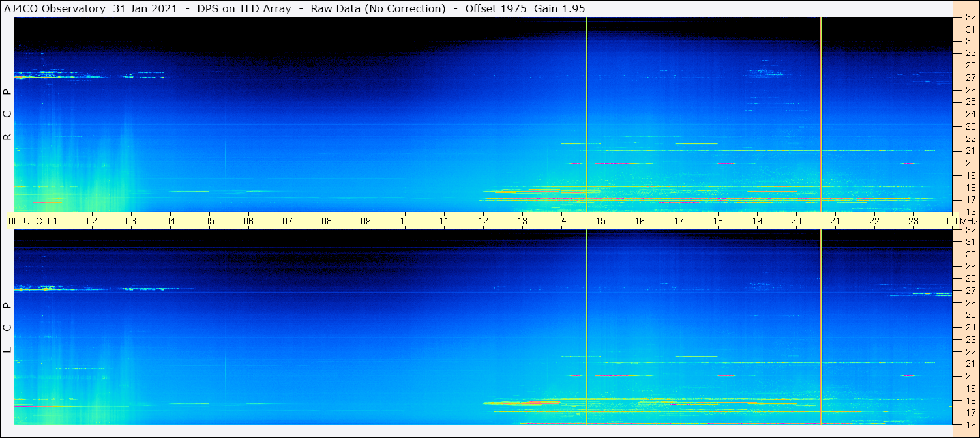The image size is (980, 438).
Task: Click hour "12" on the time axis
Action: tap(483, 221)
